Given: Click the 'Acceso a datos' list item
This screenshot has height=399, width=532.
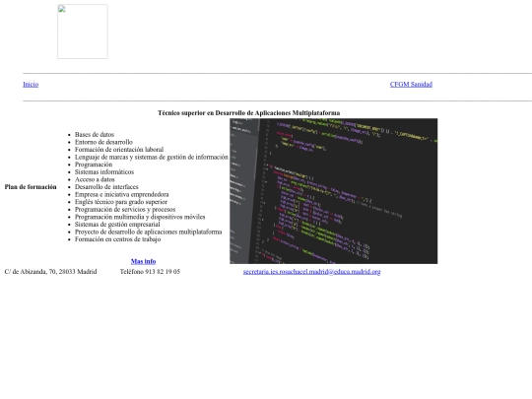Looking at the screenshot, I should tap(95, 179).
